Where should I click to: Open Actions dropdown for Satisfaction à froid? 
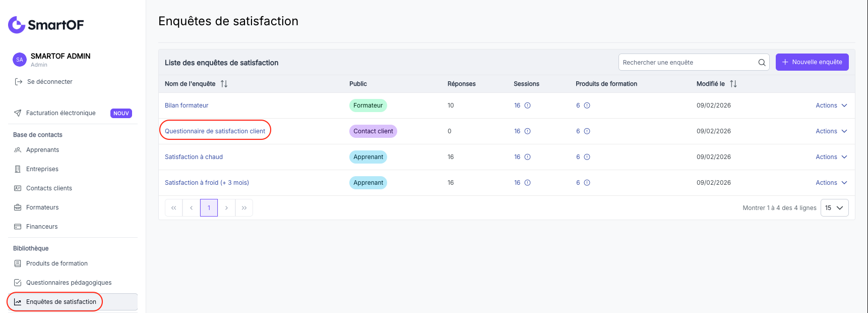click(x=831, y=183)
